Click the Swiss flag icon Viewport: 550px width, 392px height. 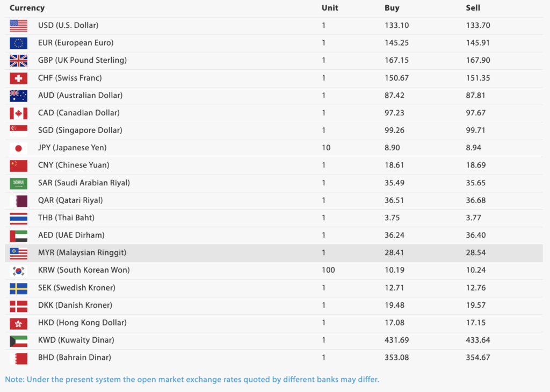tap(18, 78)
